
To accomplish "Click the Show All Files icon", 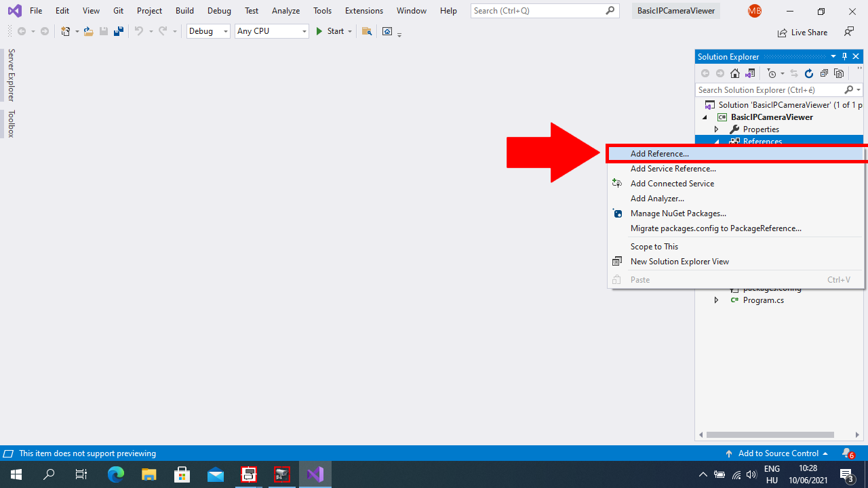I will click(x=839, y=73).
